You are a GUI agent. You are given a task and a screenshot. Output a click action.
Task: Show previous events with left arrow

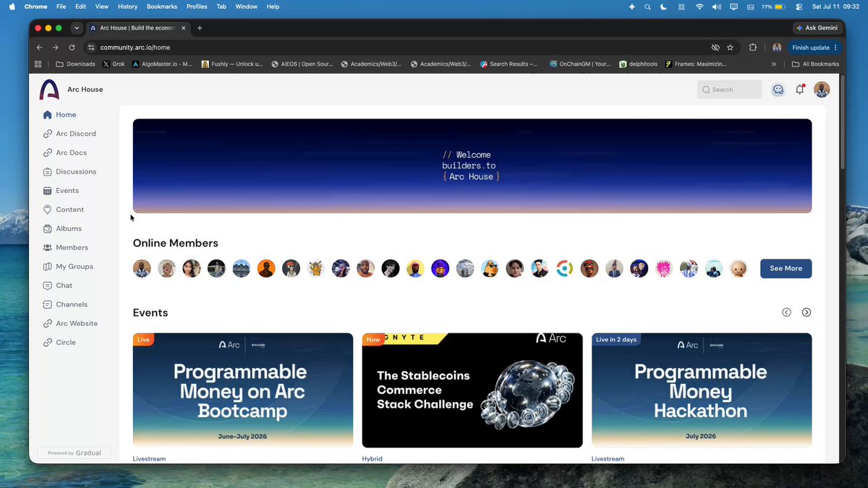point(786,312)
